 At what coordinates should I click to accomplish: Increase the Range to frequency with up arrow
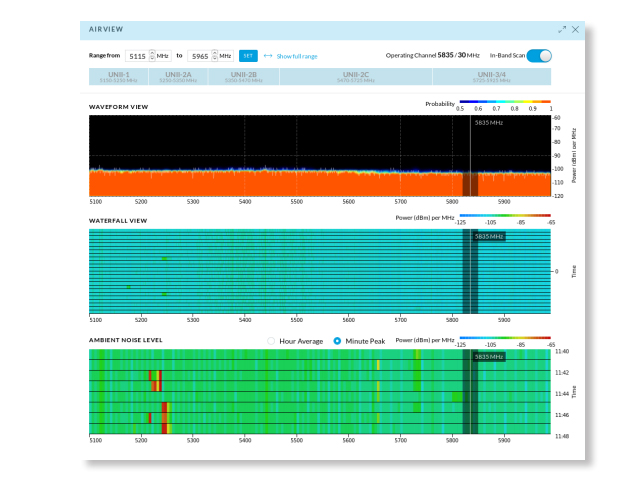pos(214,53)
